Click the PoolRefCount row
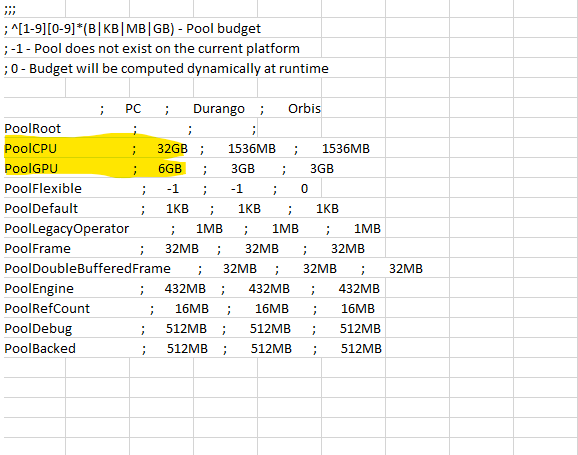 (x=189, y=308)
